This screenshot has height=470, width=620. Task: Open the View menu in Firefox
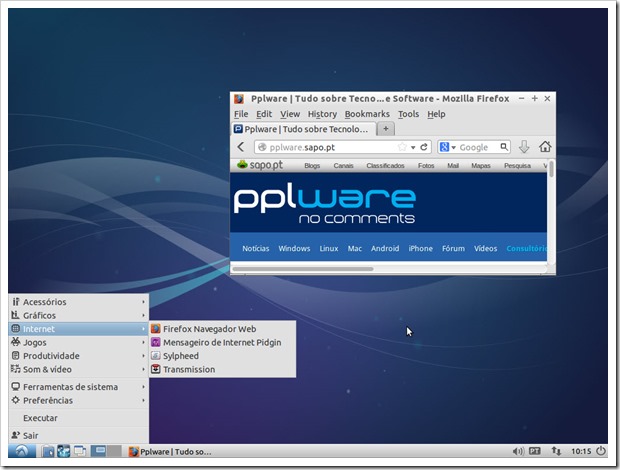(290, 114)
